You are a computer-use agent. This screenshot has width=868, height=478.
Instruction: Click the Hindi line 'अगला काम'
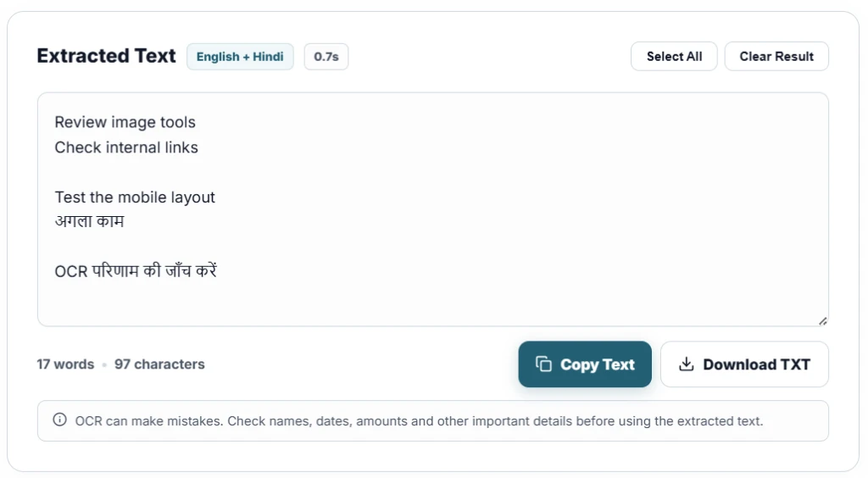(x=89, y=222)
